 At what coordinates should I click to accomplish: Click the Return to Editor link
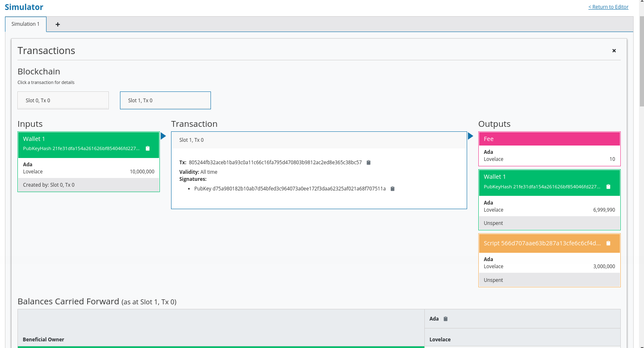click(x=608, y=7)
